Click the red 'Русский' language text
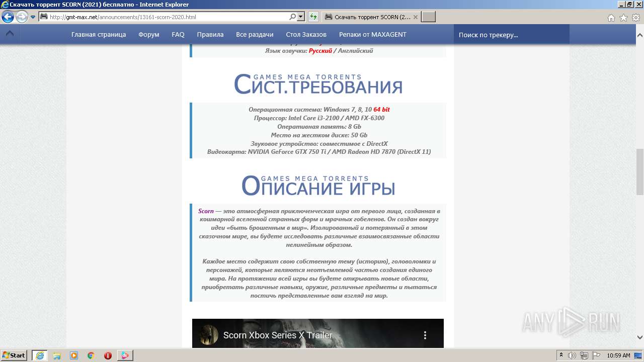Viewport: 644px width, 362px height. coord(320,51)
